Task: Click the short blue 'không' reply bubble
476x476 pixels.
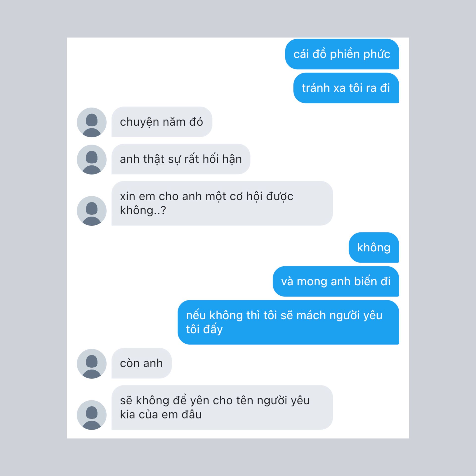Action: [374, 247]
